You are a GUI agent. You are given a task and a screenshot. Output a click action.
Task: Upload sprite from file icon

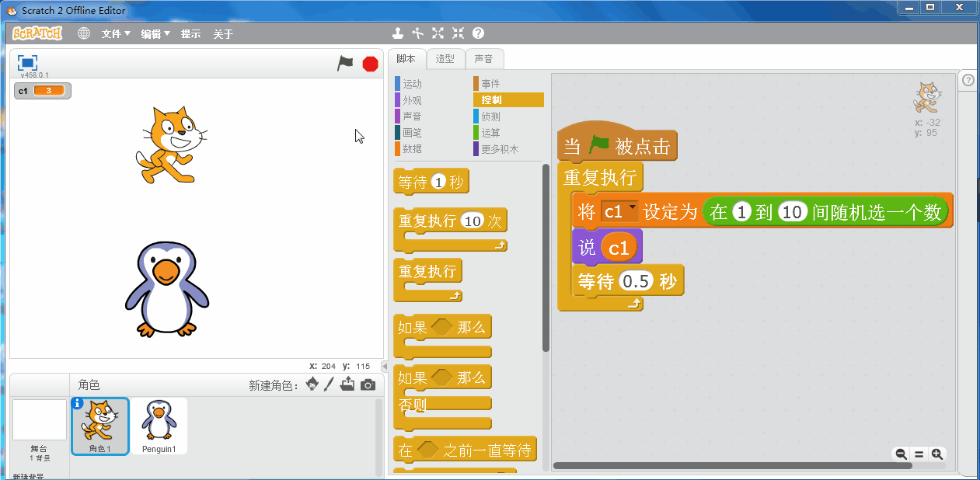[x=347, y=384]
